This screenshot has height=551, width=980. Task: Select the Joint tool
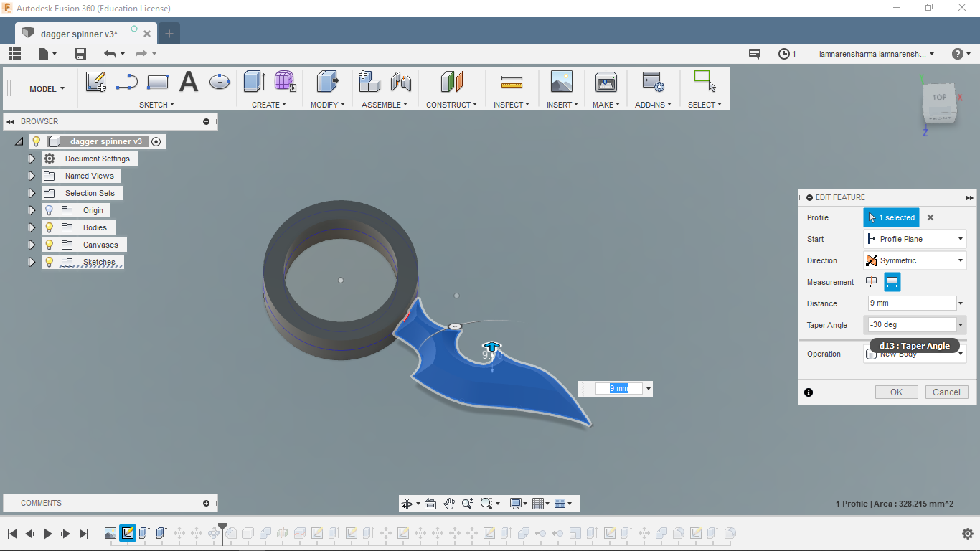click(400, 82)
